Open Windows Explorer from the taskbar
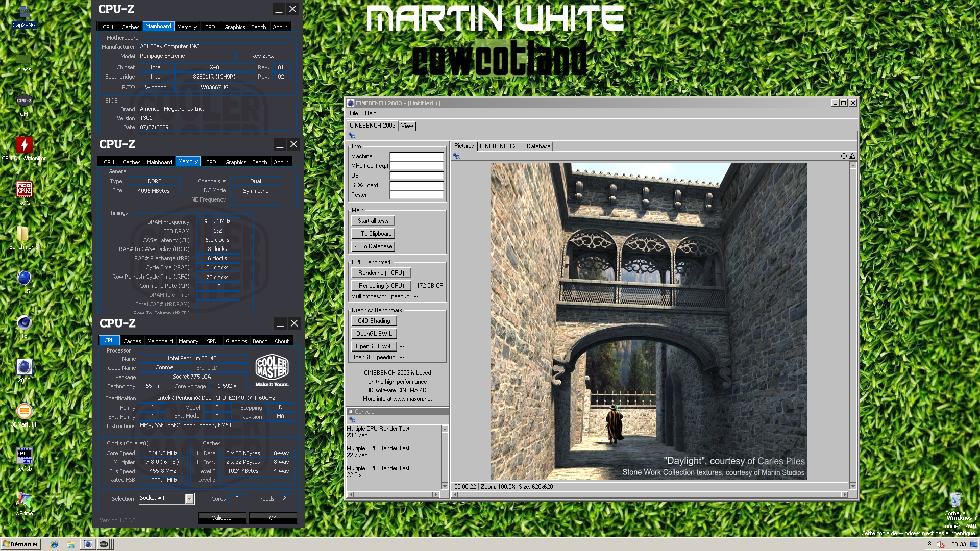 71,544
